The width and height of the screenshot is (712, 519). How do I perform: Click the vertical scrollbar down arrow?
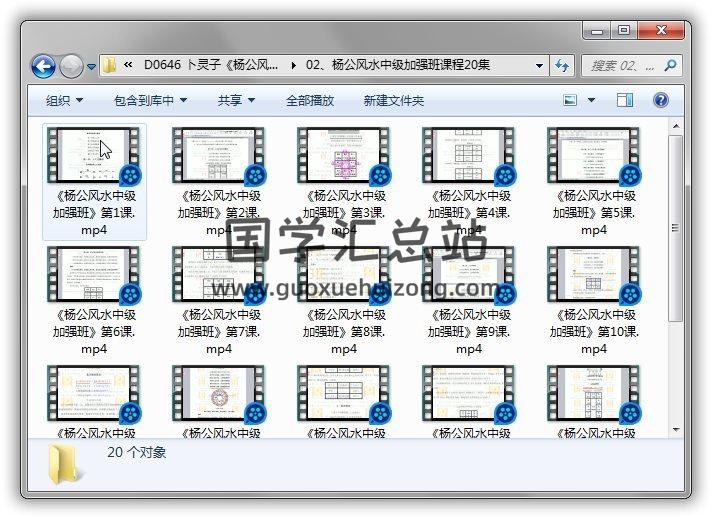coord(676,429)
